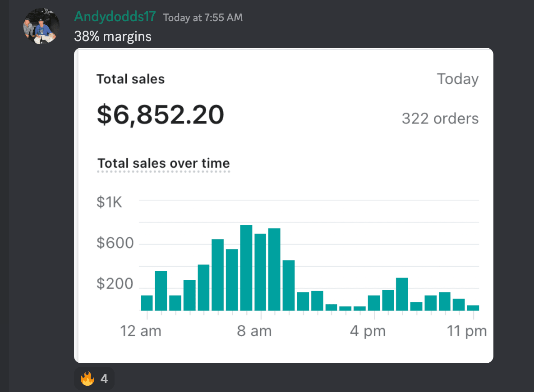The image size is (534, 392).
Task: Select the $6,852.20 sales amount
Action: [x=160, y=115]
